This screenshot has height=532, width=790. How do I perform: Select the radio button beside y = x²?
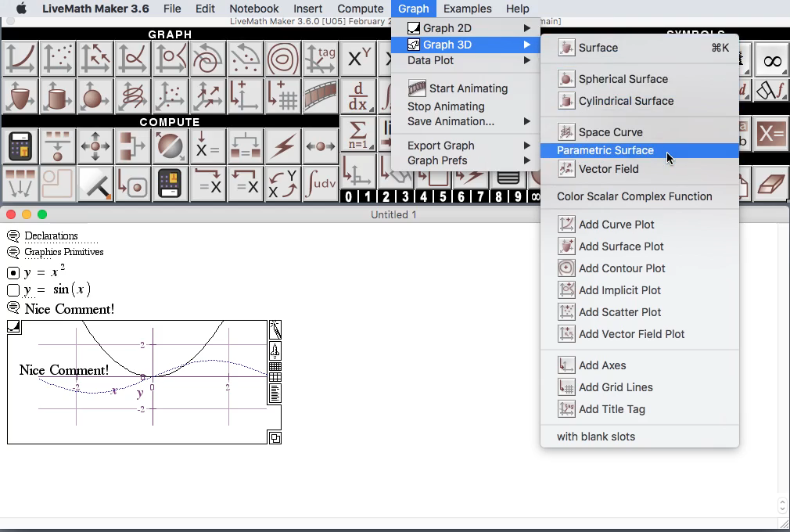pyautogui.click(x=11, y=272)
